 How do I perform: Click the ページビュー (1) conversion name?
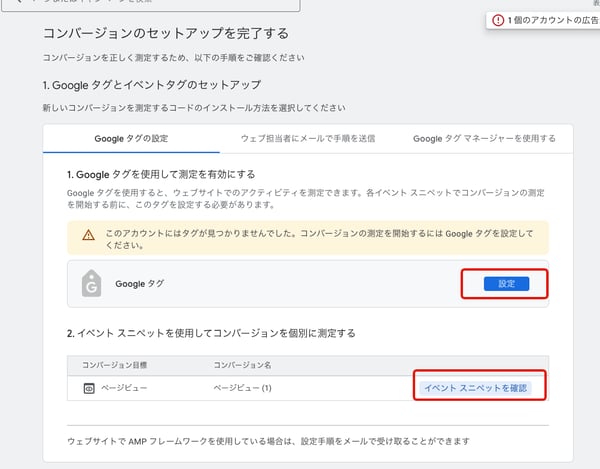[x=243, y=387]
